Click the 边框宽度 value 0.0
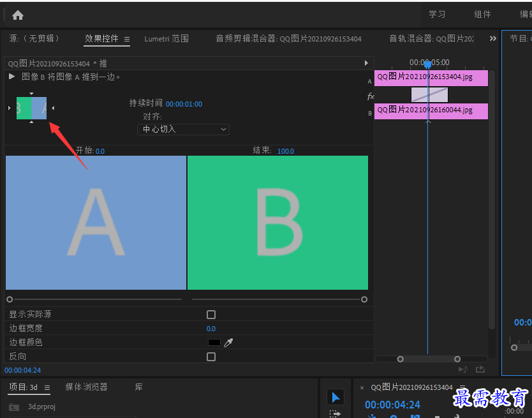The height and width of the screenshot is (418, 532). tap(211, 329)
